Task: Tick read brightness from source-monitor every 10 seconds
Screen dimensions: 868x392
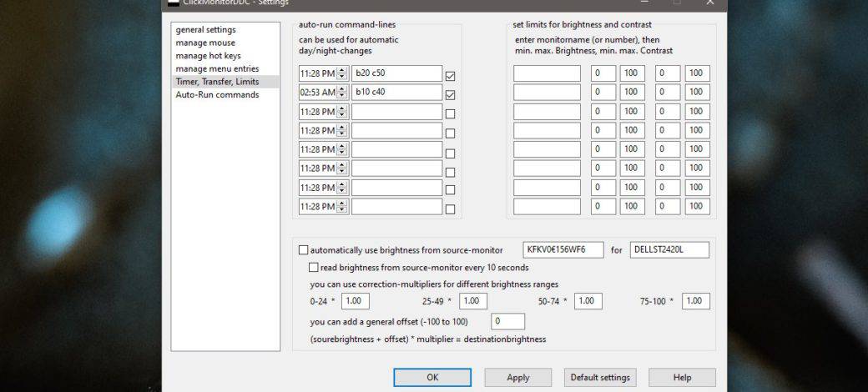Action: 314,268
